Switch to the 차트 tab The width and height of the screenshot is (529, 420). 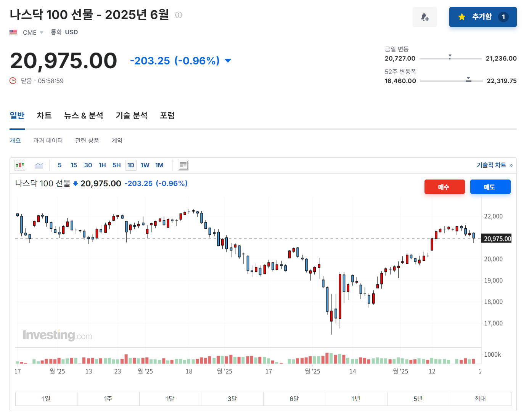(43, 115)
